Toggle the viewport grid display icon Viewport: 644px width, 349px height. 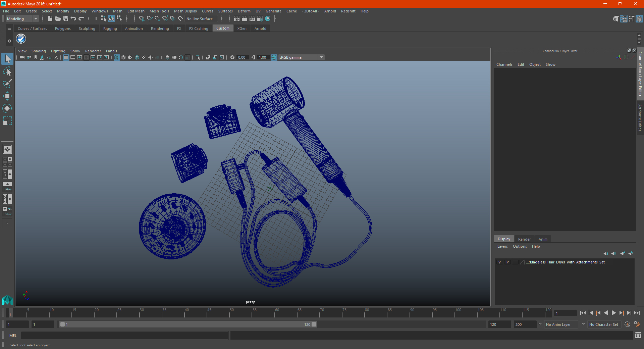click(66, 57)
